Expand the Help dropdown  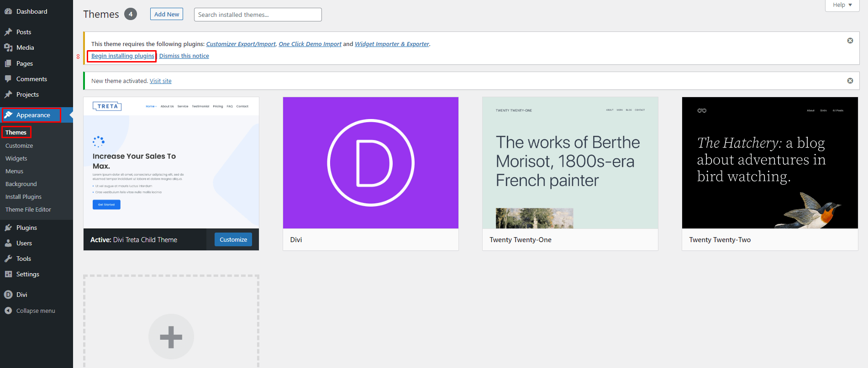point(842,5)
